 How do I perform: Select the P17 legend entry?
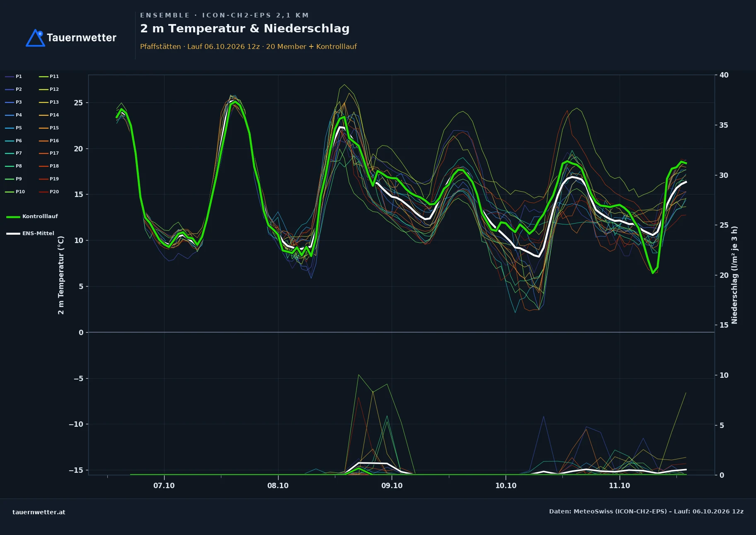pyautogui.click(x=49, y=153)
